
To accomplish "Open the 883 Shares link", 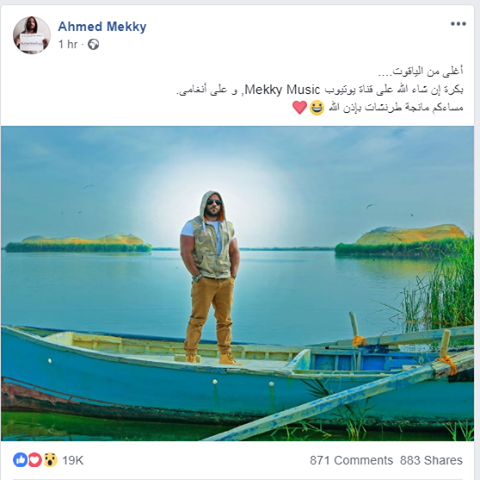I will (x=431, y=460).
